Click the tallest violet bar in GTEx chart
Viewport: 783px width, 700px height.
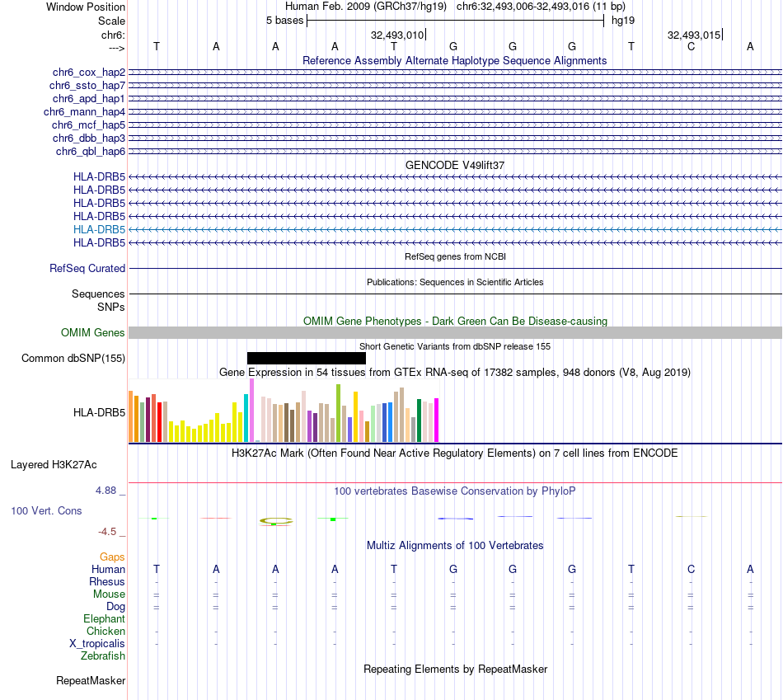pos(251,411)
